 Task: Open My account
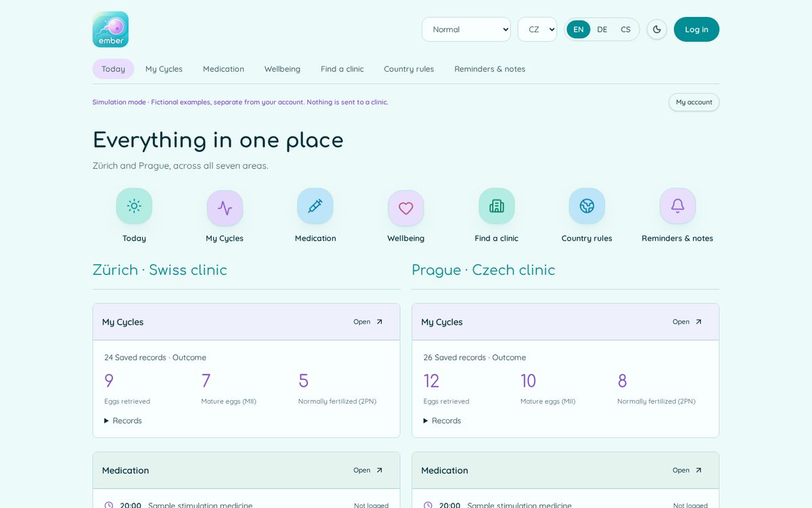(x=694, y=102)
